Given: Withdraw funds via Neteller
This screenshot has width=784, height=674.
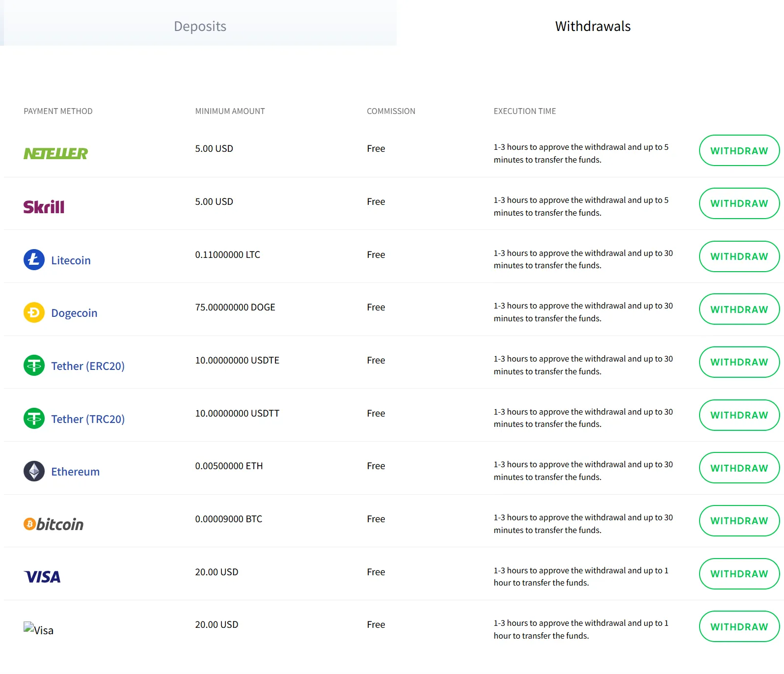Looking at the screenshot, I should pyautogui.click(x=739, y=150).
